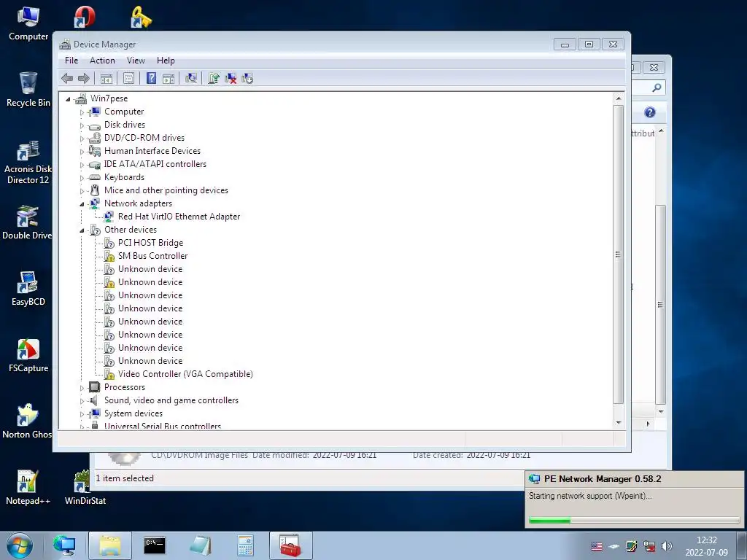Expand the Computer category
This screenshot has width=747, height=560.
[82, 112]
